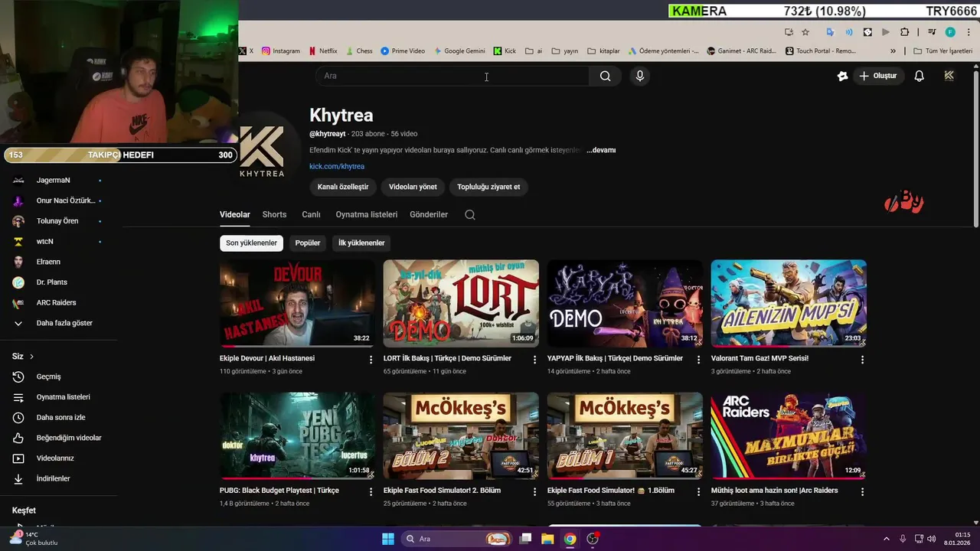The image size is (980, 551).
Task: Activate voice search microphone
Action: click(x=640, y=76)
